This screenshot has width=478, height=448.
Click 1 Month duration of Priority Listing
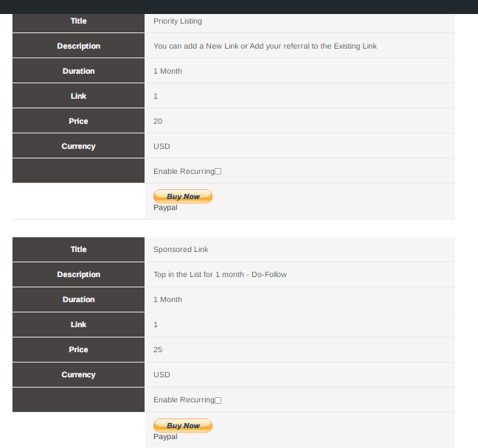[167, 71]
